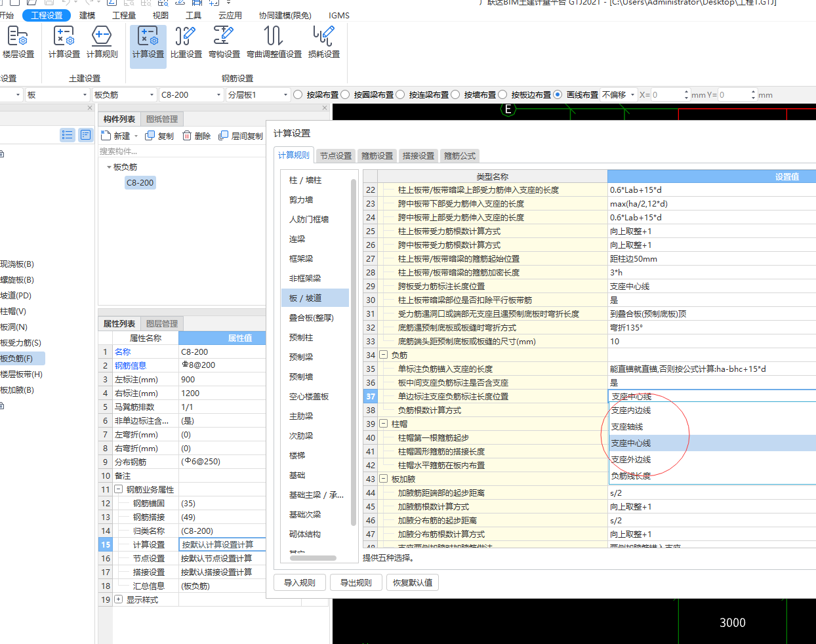Collapse 钢筋业务属性 property group
816x644 pixels.
point(119,489)
